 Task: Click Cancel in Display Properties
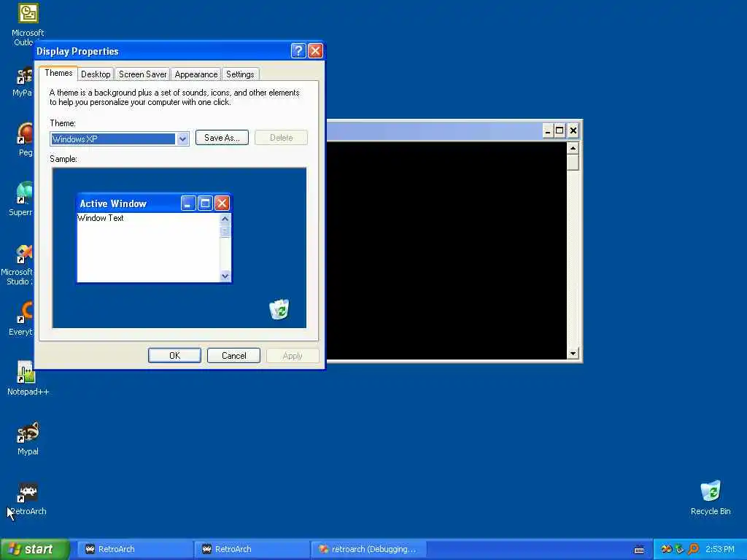(x=234, y=356)
